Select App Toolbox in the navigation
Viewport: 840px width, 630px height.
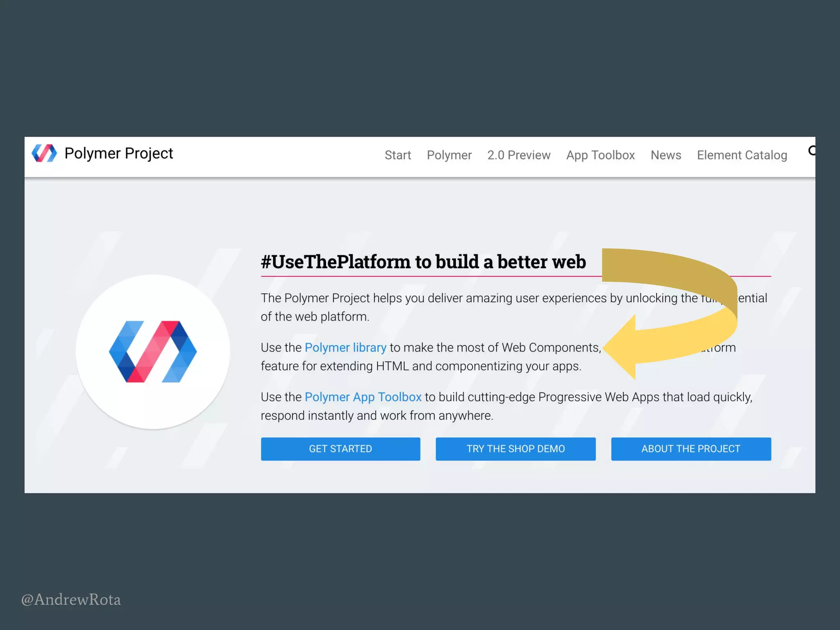tap(600, 155)
